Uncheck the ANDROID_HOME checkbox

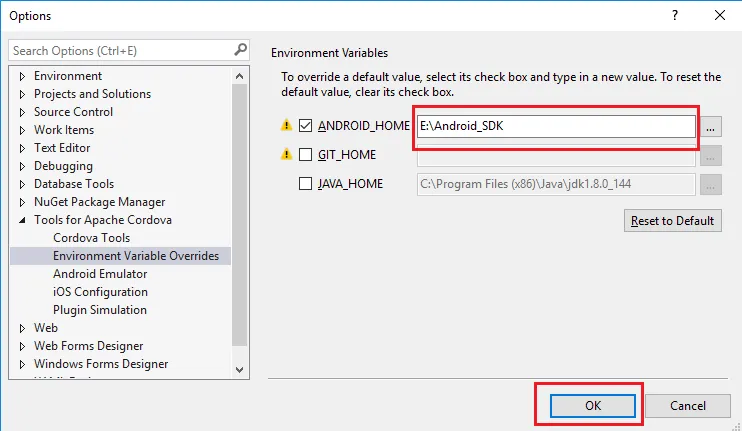point(306,126)
